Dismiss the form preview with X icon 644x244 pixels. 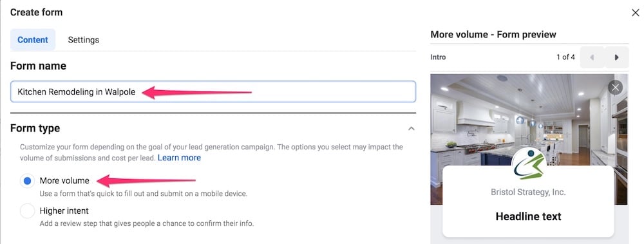615,88
